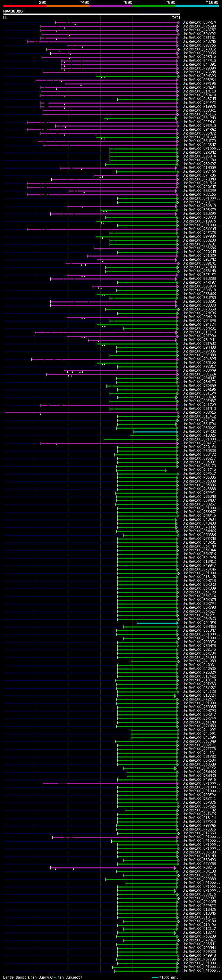Click the red 20% identity color band
Viewport: 222px width, 980px height.
pos(25,6)
